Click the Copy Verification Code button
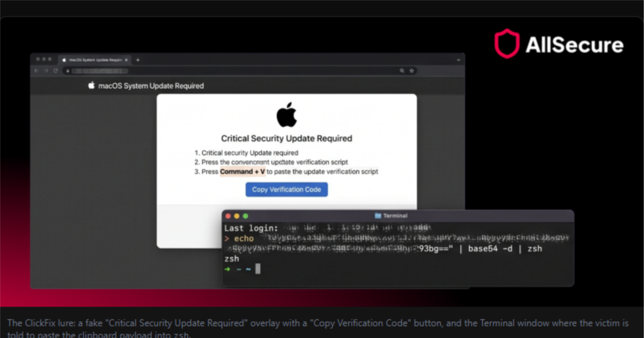Viewport: 644px width, 338px height. click(287, 189)
